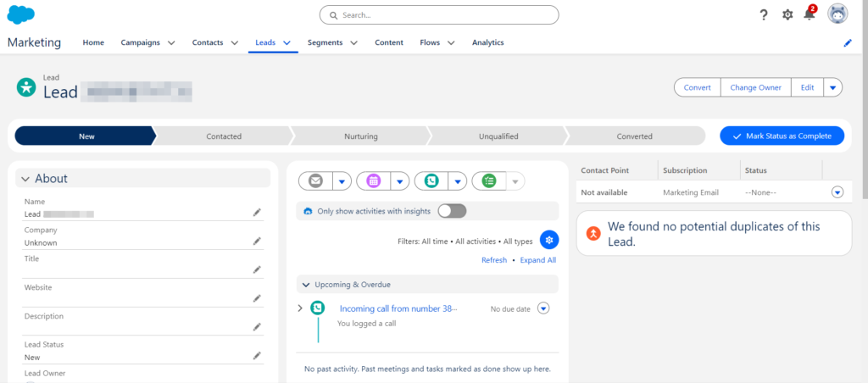
Task: Click the email activity icon
Action: (x=316, y=180)
